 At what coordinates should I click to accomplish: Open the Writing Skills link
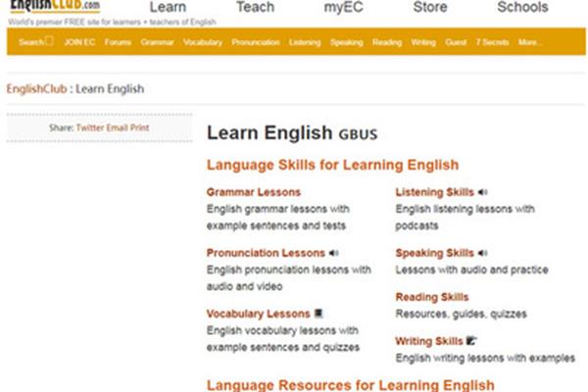point(429,341)
